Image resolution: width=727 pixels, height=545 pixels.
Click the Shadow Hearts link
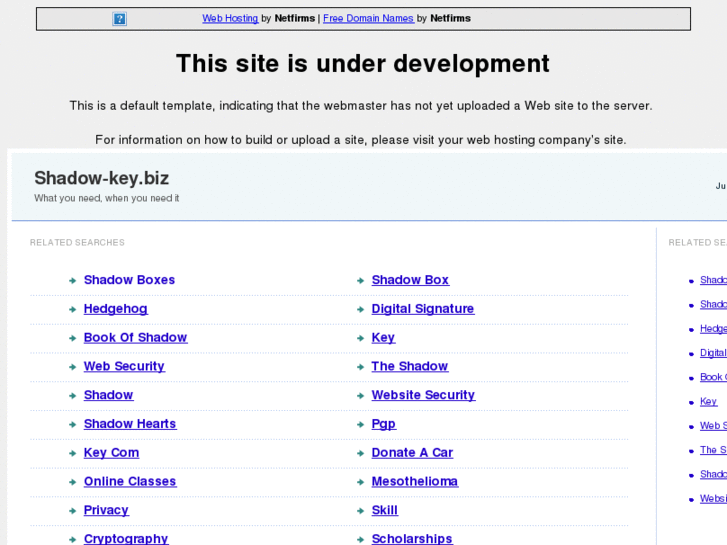[130, 423]
